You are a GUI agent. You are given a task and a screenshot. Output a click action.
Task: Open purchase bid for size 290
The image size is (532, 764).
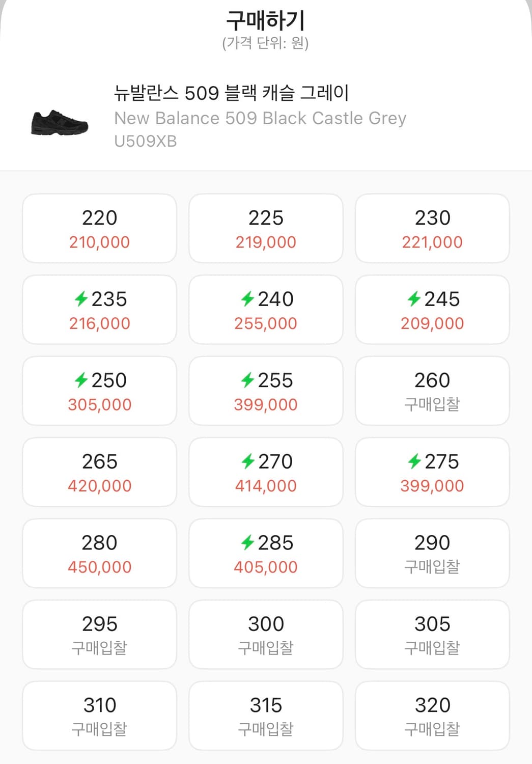pos(432,554)
